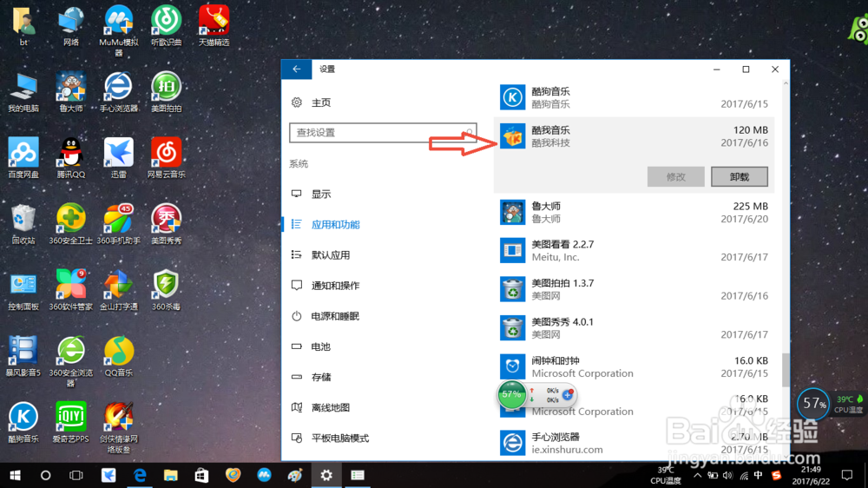868x488 pixels.
Task: Open the 360安全卫士 desktop shortcut
Action: click(x=71, y=224)
